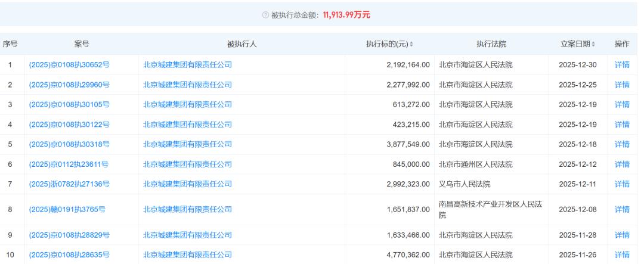Open case (2025)京0108执29960号
The width and height of the screenshot is (644, 264).
point(69,85)
